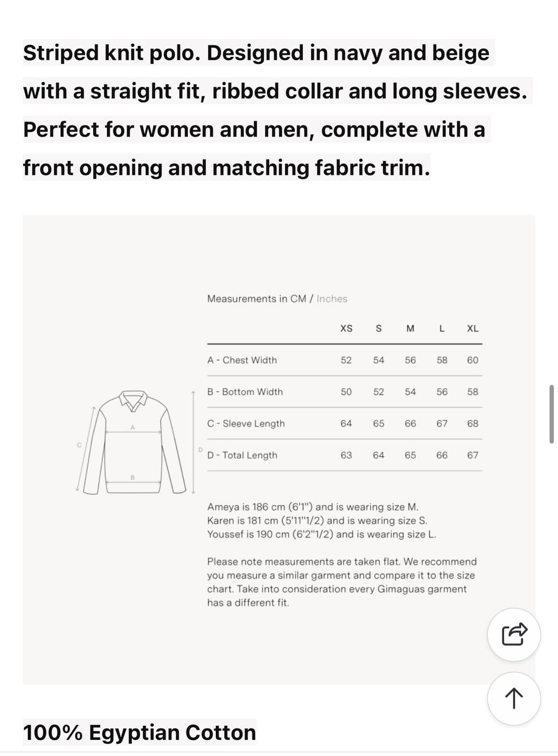Viewport: 558px width, 756px height.
Task: Select CM measurement unit
Action: click(x=298, y=299)
